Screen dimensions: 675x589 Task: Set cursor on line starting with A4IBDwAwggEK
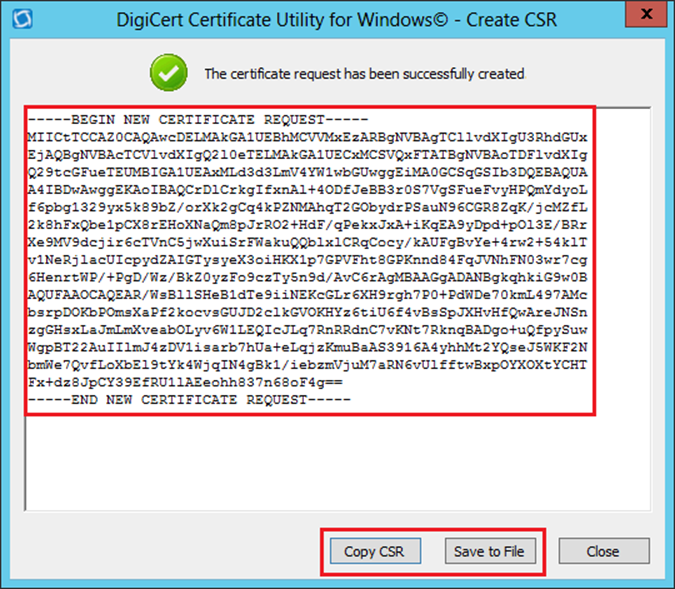(x=308, y=185)
